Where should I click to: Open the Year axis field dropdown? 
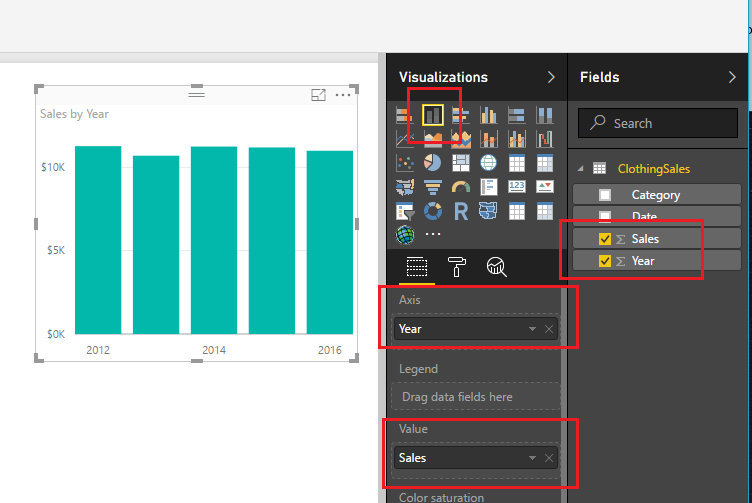point(532,329)
